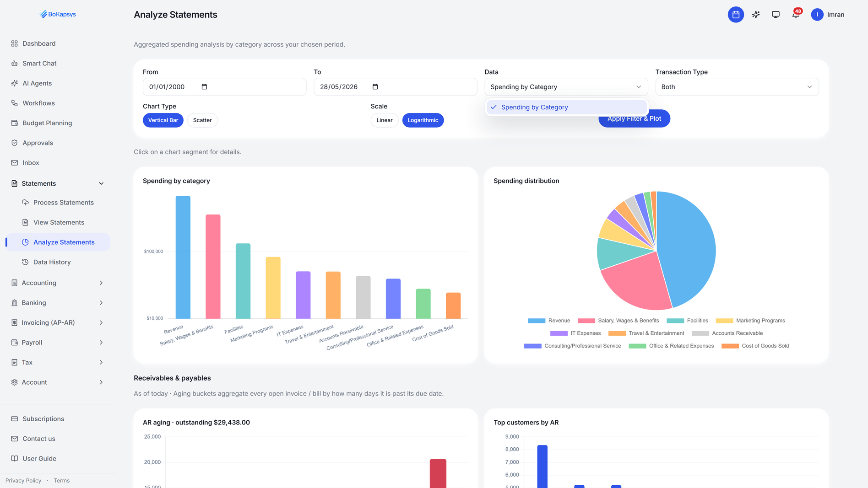This screenshot has width=868, height=488.
Task: Switch scale to Linear
Action: [x=385, y=120]
